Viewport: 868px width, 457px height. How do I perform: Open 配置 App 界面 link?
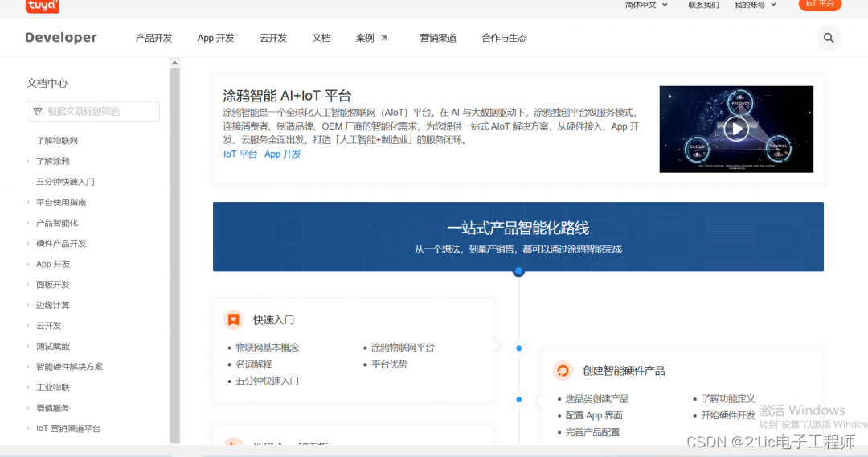click(x=594, y=415)
